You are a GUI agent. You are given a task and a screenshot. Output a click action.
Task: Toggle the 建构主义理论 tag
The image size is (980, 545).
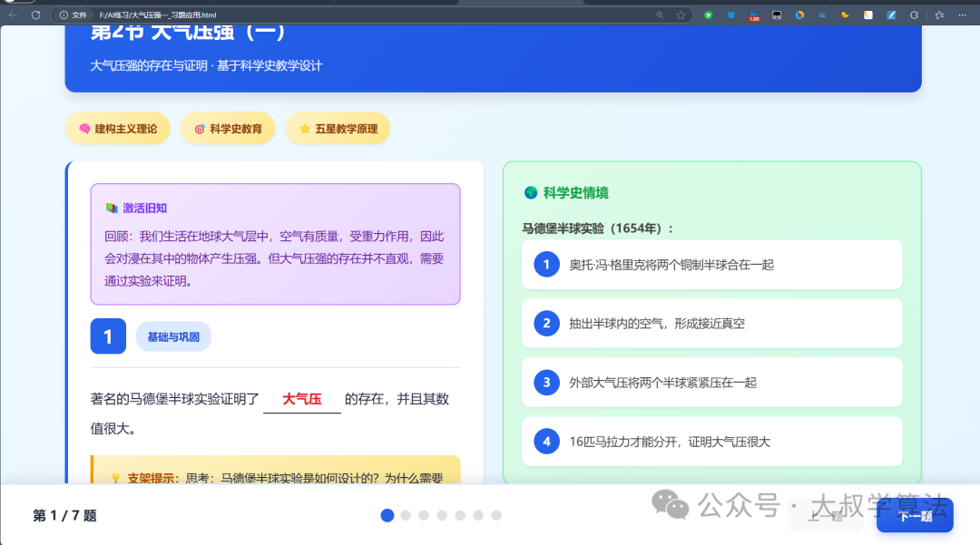click(117, 128)
